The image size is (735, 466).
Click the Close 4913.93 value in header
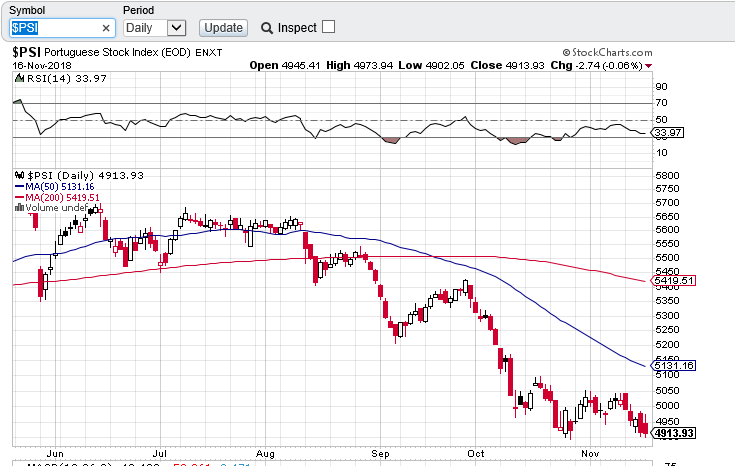[x=508, y=66]
